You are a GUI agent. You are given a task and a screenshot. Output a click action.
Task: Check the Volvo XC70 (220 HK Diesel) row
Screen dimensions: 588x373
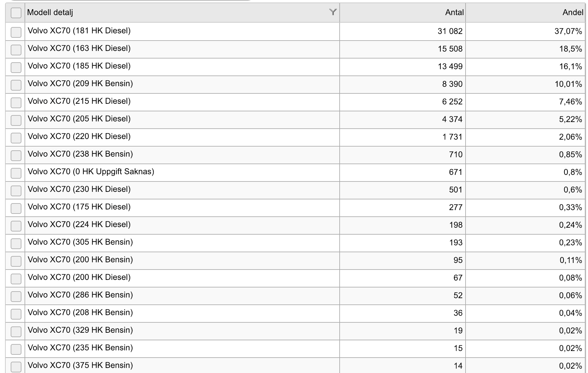(16, 138)
